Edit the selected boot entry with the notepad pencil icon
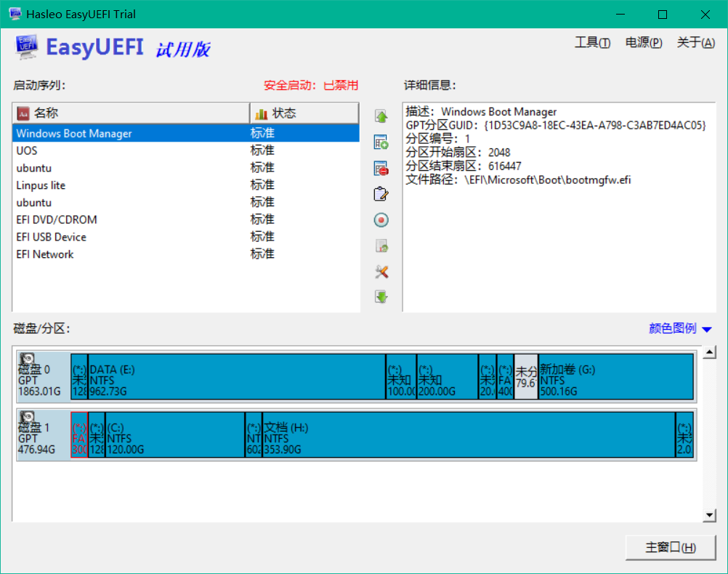728x574 pixels. click(x=381, y=194)
